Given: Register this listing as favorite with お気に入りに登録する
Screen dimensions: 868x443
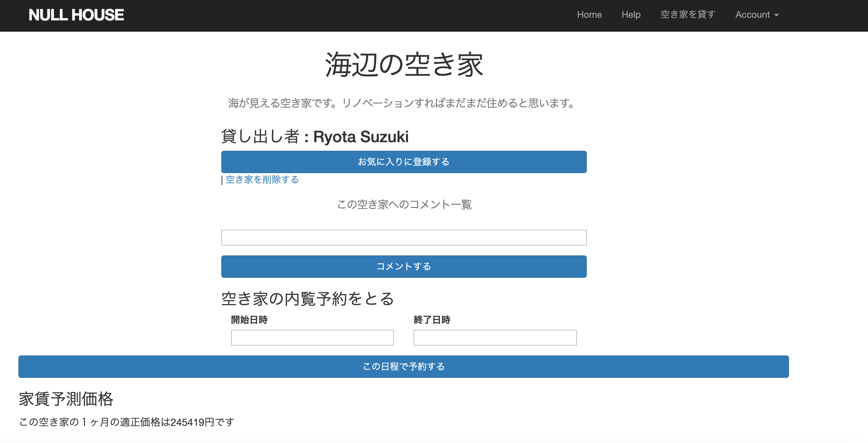Looking at the screenshot, I should (404, 162).
